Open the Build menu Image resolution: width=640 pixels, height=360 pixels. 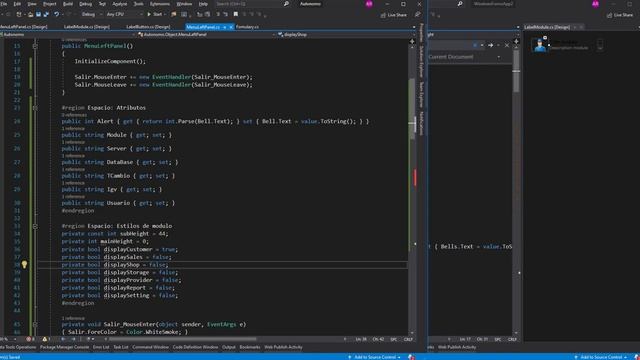click(x=68, y=4)
